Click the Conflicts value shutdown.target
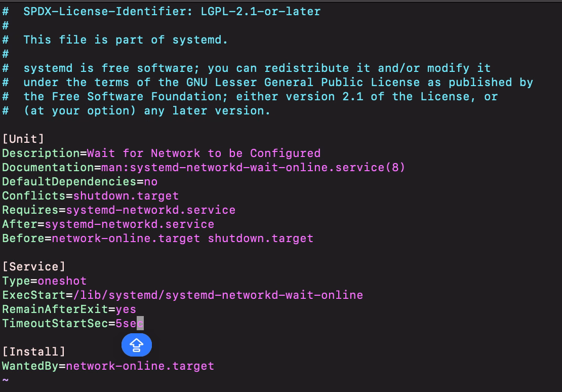The image size is (562, 392). [126, 196]
